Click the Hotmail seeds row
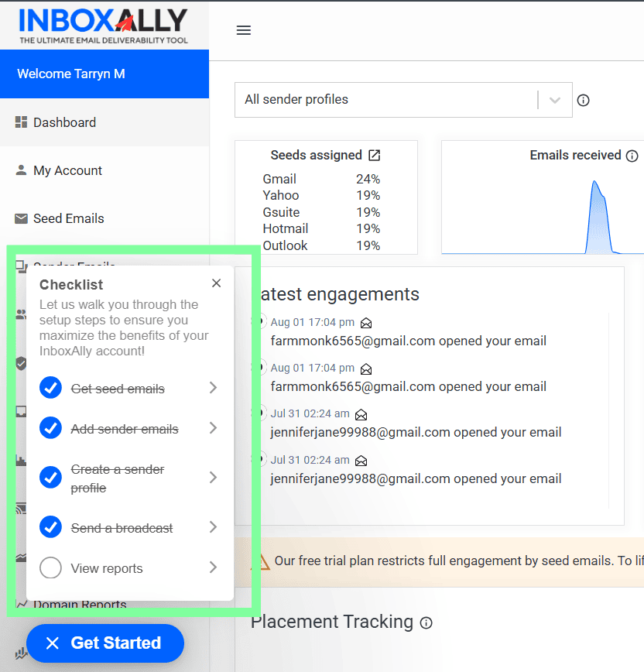Image resolution: width=644 pixels, height=672 pixels. (321, 229)
